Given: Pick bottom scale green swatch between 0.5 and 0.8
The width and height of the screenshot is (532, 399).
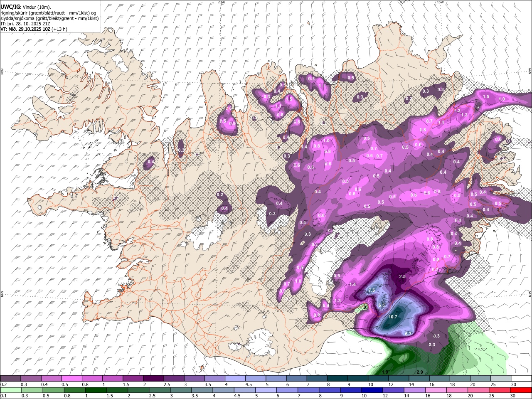Looking at the screenshot, I should [x=54, y=390].
